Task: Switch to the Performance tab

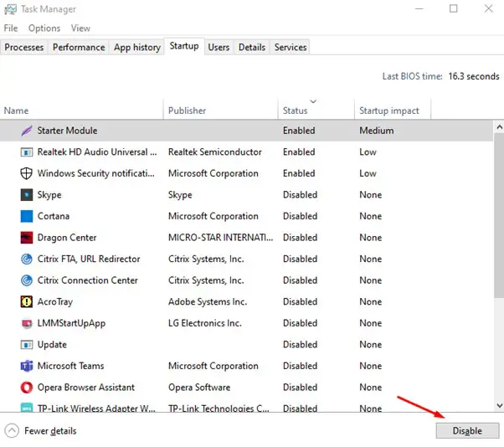Action: tap(79, 47)
